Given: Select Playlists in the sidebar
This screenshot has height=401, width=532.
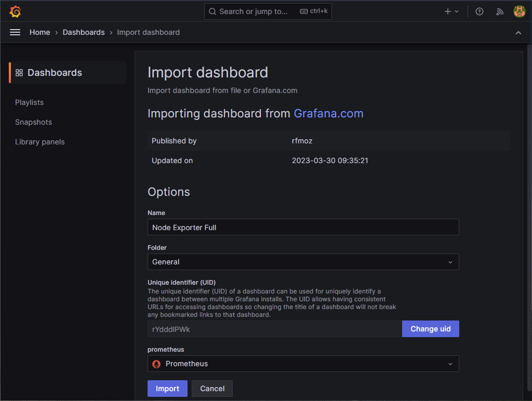Looking at the screenshot, I should click(x=29, y=102).
